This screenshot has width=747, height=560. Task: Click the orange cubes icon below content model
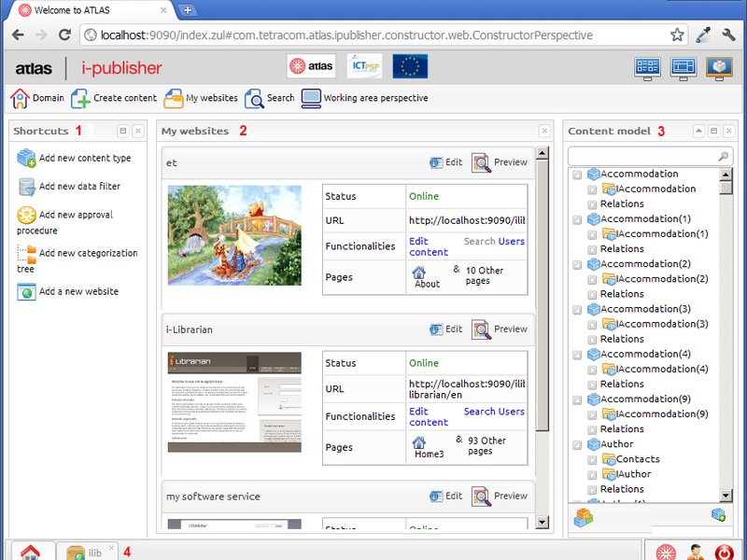pos(583,517)
